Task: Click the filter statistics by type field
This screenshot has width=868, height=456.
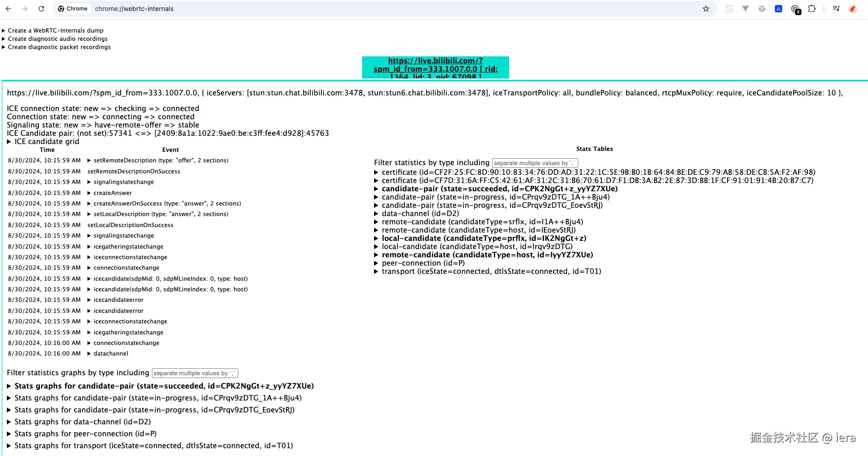Action: [535, 163]
